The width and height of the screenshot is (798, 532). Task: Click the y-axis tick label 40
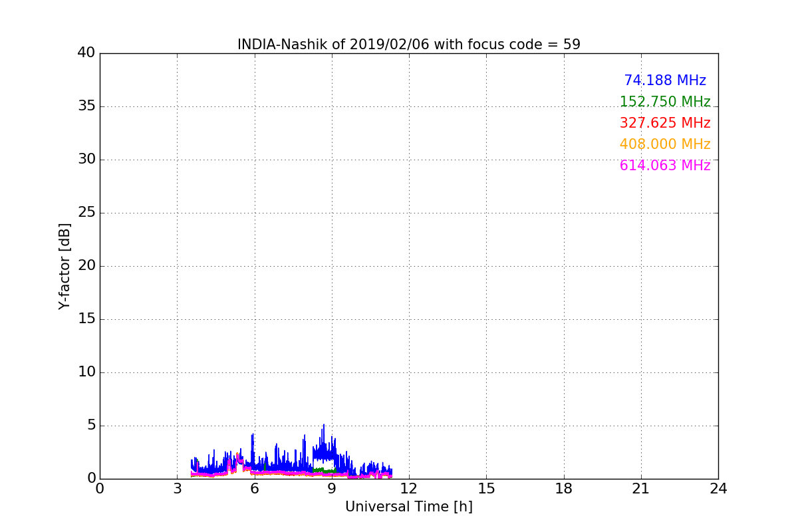point(86,53)
